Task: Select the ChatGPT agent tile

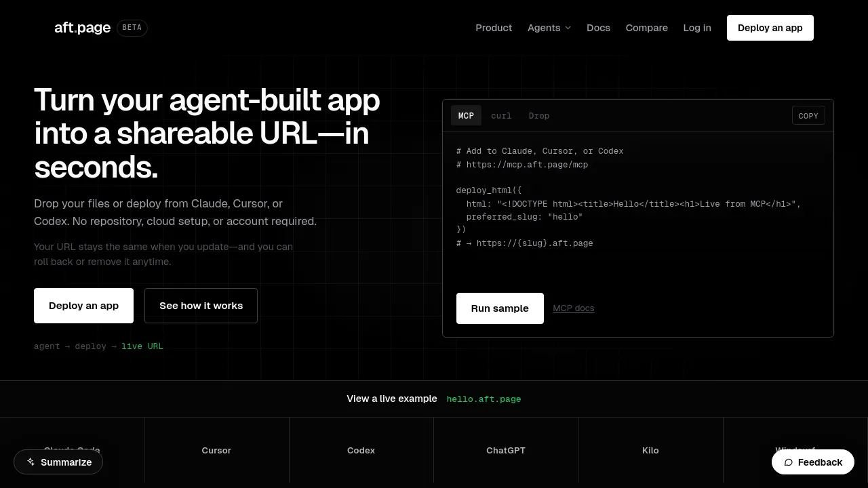Action: click(x=506, y=450)
